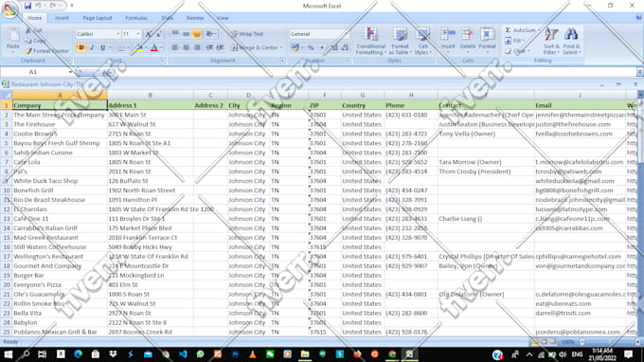Click the Format Painter tool

coord(46,51)
